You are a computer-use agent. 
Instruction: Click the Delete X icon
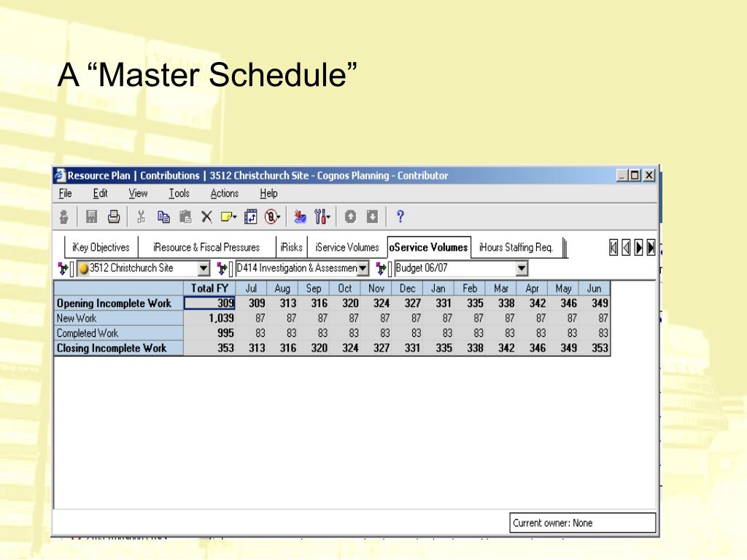(x=206, y=217)
